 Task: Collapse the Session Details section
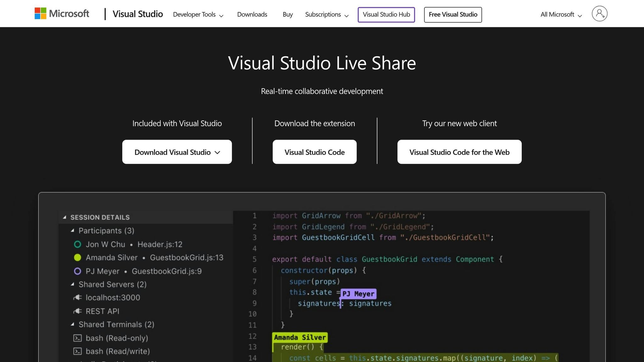click(x=64, y=217)
